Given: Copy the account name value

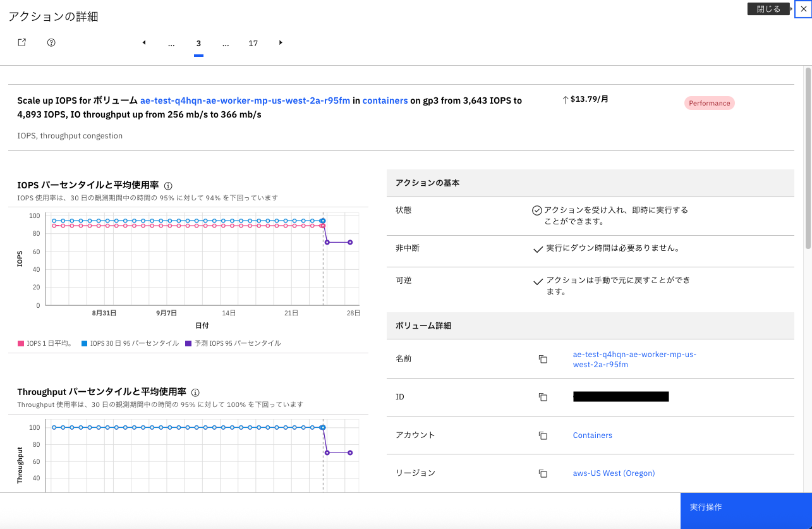Looking at the screenshot, I should (x=542, y=435).
